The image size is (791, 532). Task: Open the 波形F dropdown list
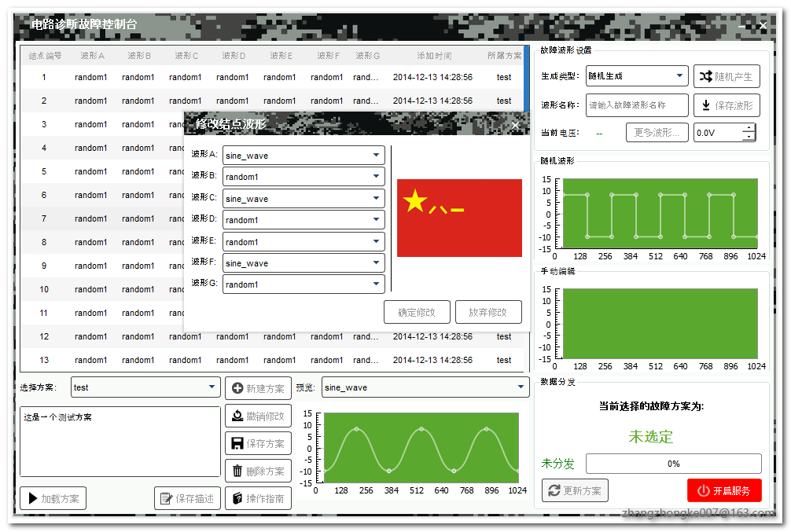point(304,262)
